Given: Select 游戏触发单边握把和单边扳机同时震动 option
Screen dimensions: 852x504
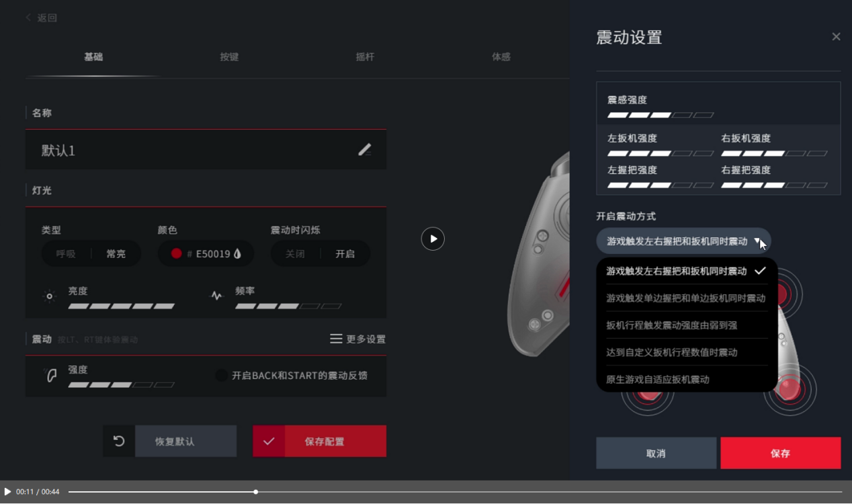Looking at the screenshot, I should point(685,298).
